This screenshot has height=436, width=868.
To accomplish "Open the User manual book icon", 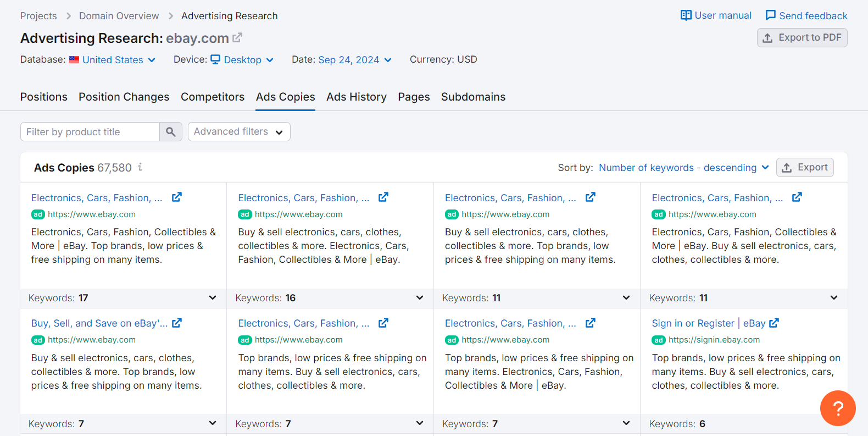I will pyautogui.click(x=686, y=15).
